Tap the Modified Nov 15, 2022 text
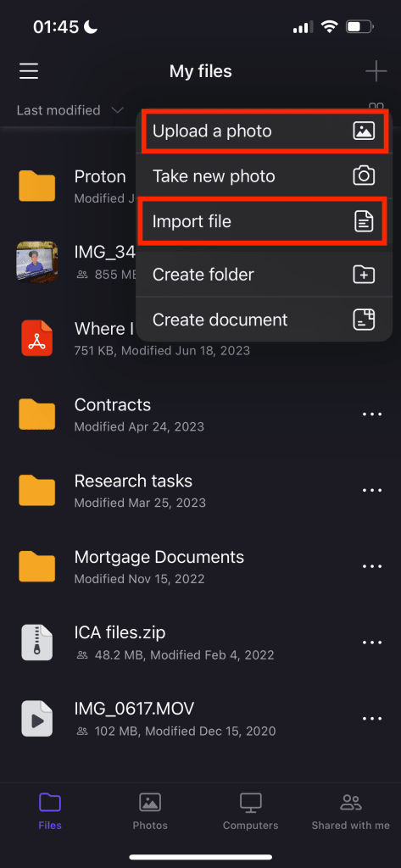The image size is (401, 868). (x=139, y=580)
